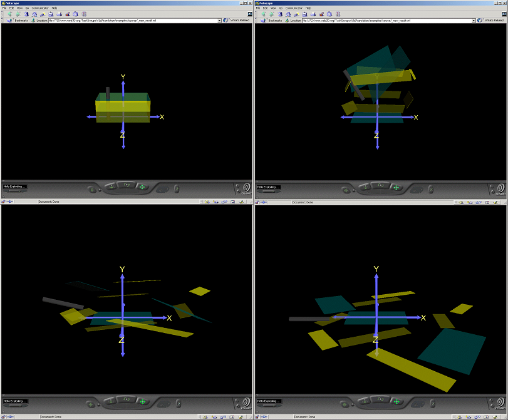Open the Communicator menu in top-left window
This screenshot has height=420, width=508.
[42, 8]
